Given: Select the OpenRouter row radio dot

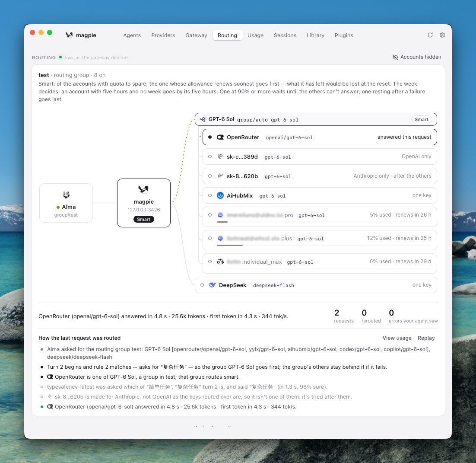Looking at the screenshot, I should (x=210, y=137).
